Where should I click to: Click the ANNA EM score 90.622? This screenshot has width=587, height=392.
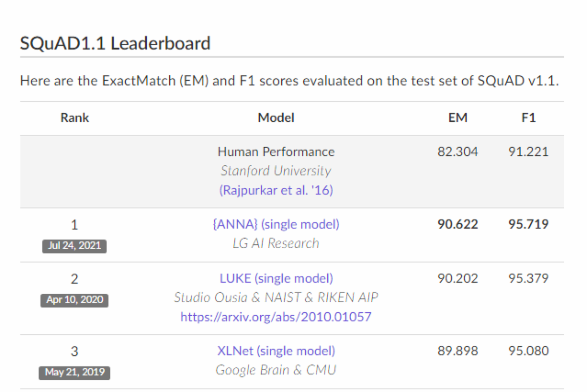coord(457,224)
